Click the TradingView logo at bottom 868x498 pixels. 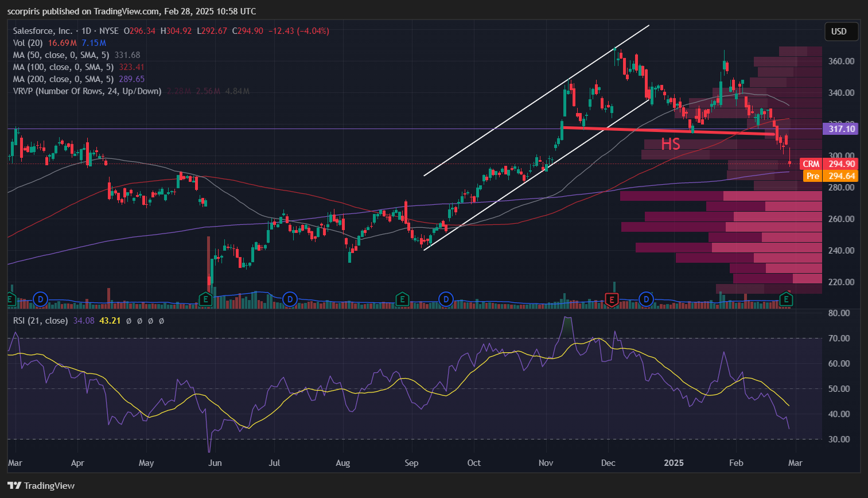41,485
